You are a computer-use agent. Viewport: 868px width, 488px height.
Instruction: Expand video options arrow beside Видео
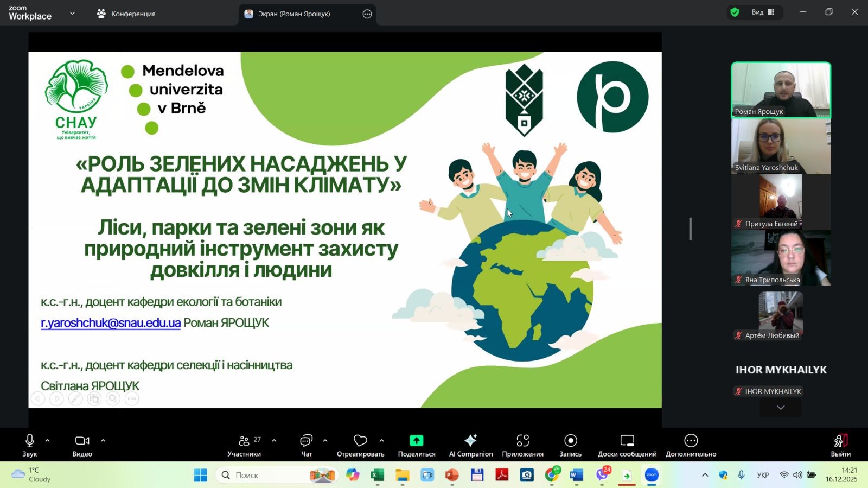pyautogui.click(x=103, y=441)
